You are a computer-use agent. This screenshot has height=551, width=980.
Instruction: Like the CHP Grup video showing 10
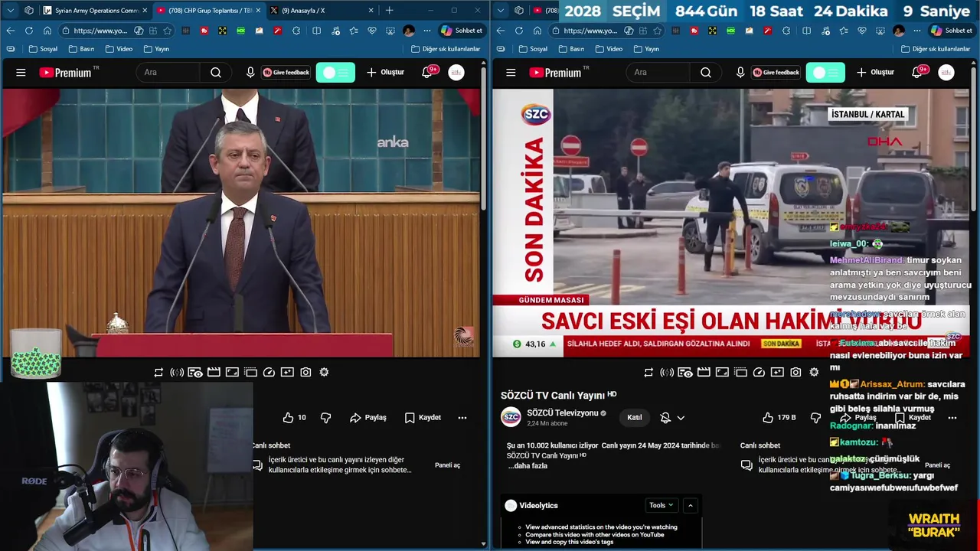click(295, 418)
